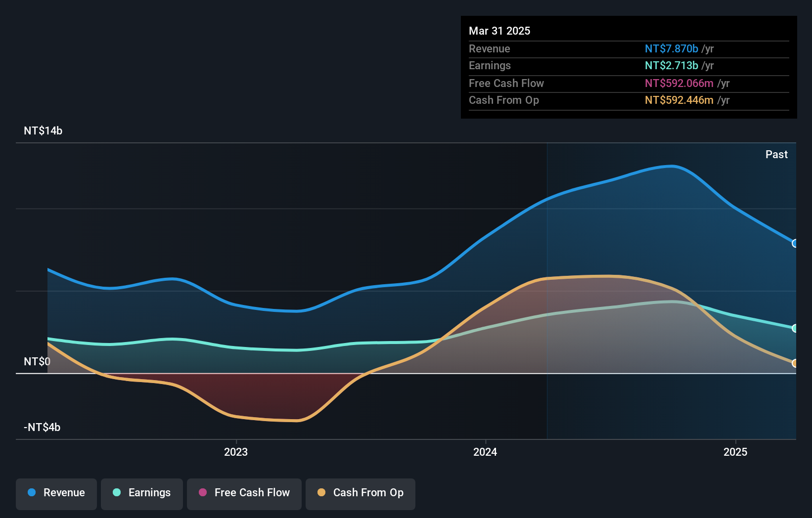812x518 pixels.
Task: Toggle the Cash From Op legend button
Action: pos(361,494)
